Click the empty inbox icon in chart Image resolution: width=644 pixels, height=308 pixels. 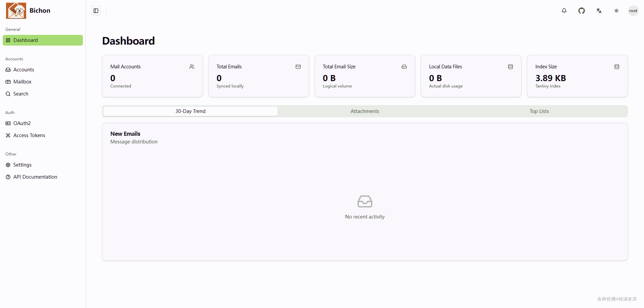click(x=365, y=201)
